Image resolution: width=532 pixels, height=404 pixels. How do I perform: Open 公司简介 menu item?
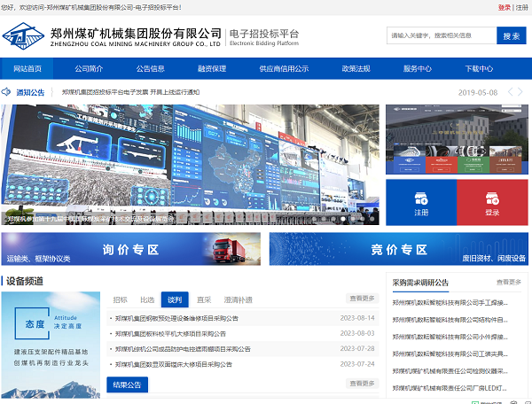[89, 69]
